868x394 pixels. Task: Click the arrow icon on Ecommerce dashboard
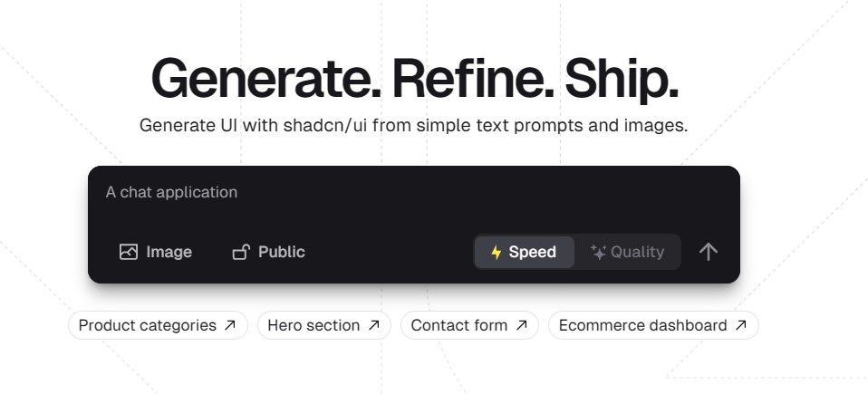click(x=740, y=325)
